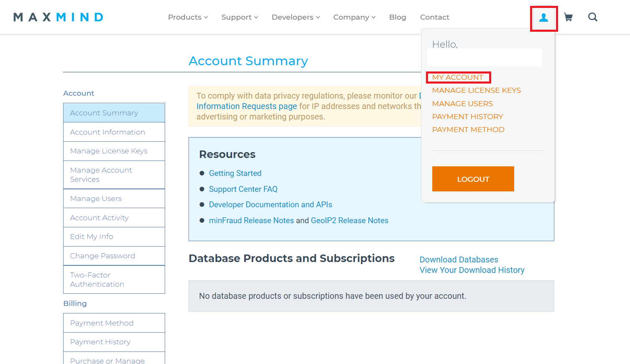Click the Download Databases link

459,260
